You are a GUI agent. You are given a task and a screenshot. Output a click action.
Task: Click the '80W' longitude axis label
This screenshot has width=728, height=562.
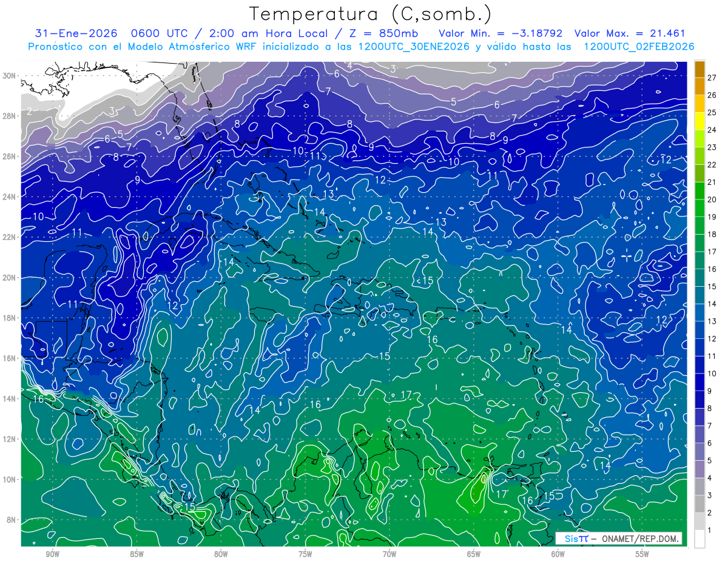(x=221, y=555)
